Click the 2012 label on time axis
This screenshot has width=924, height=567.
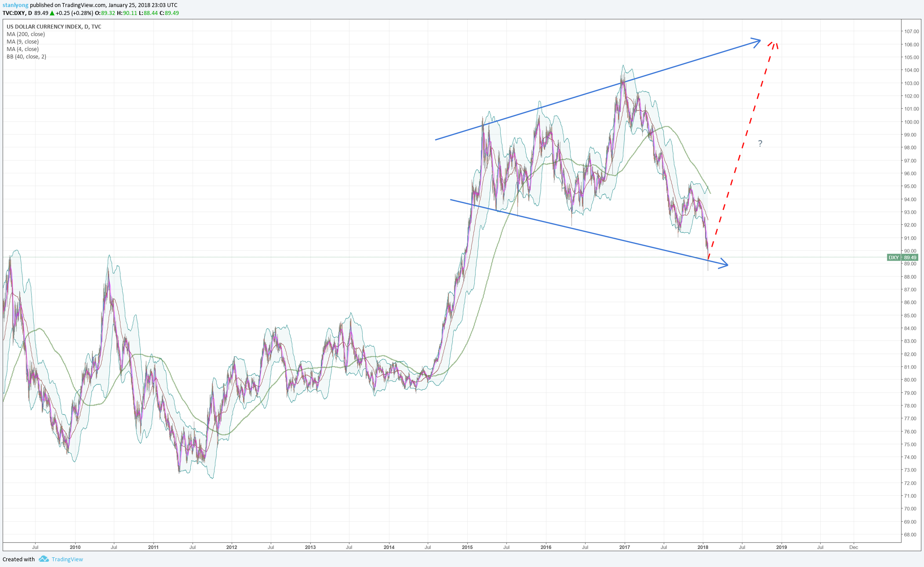pos(232,547)
